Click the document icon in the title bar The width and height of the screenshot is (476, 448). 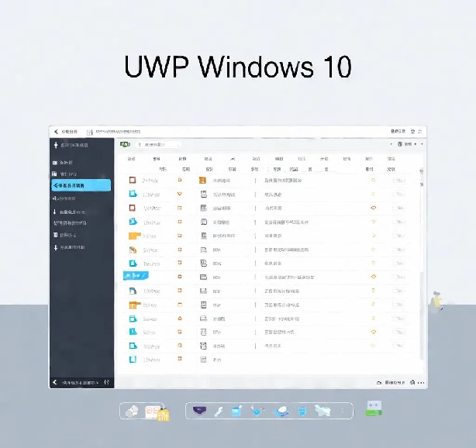point(90,132)
